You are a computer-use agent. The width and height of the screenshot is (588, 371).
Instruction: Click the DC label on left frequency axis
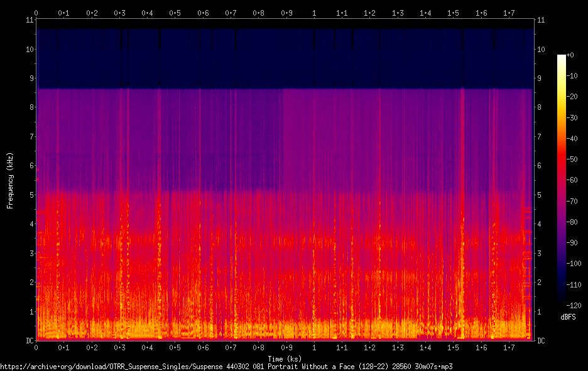coord(30,341)
